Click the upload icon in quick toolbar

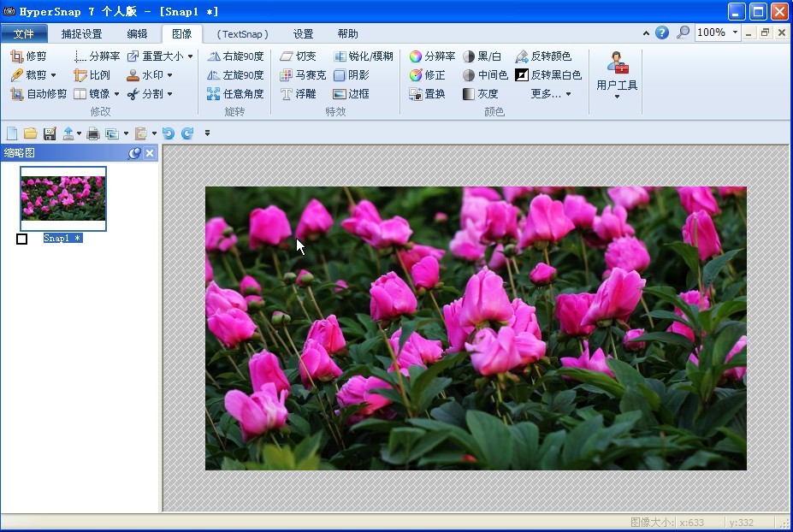tap(68, 133)
